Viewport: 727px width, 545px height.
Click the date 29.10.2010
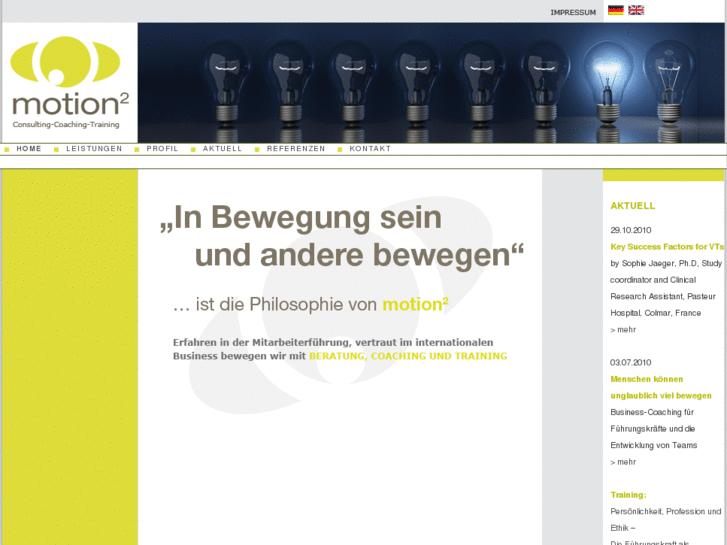point(631,230)
